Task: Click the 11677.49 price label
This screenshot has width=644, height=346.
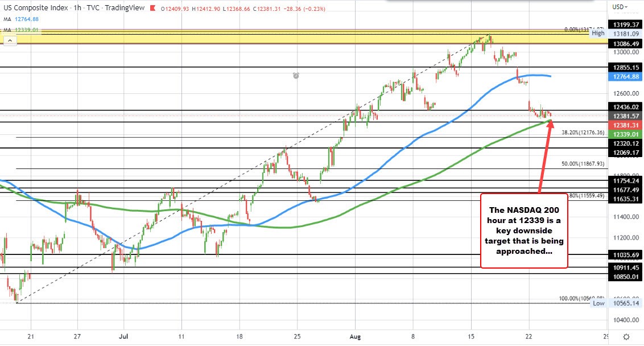Action: [626, 190]
